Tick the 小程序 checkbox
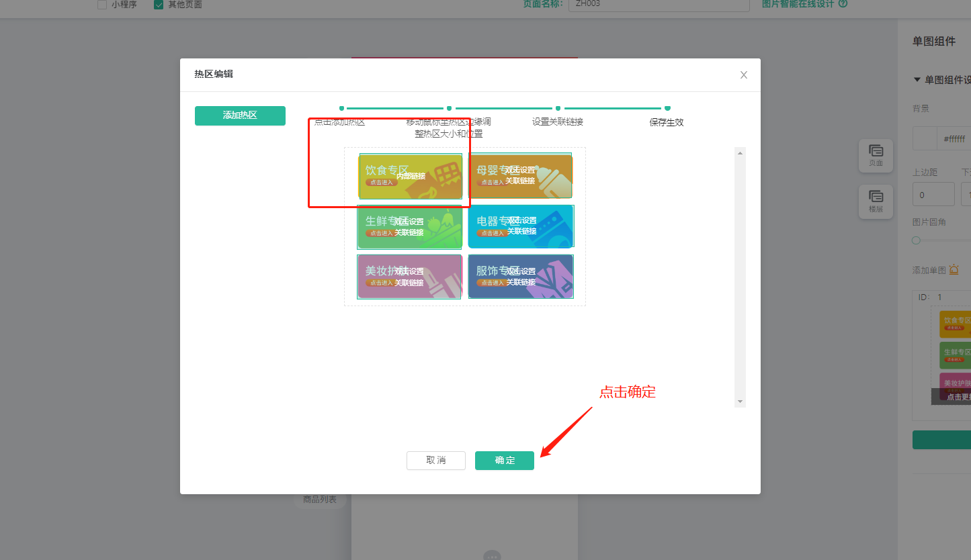Screen dimensions: 971x560 (x=102, y=5)
